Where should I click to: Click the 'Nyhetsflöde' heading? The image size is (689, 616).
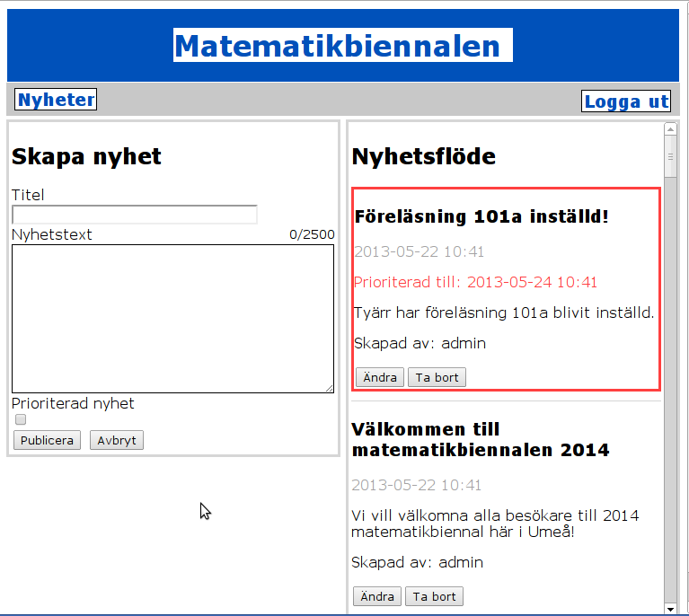pos(424,156)
